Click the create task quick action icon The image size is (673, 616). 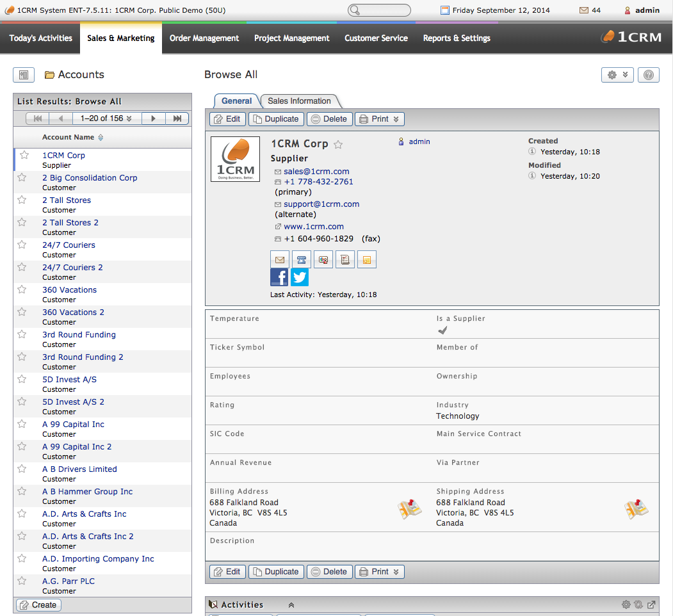345,260
